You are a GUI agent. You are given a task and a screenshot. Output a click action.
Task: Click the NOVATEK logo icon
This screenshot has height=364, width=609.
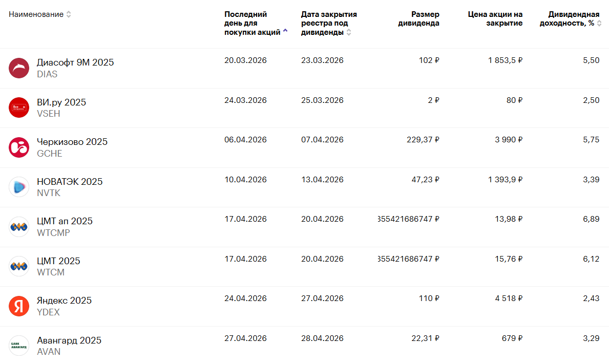click(x=19, y=187)
